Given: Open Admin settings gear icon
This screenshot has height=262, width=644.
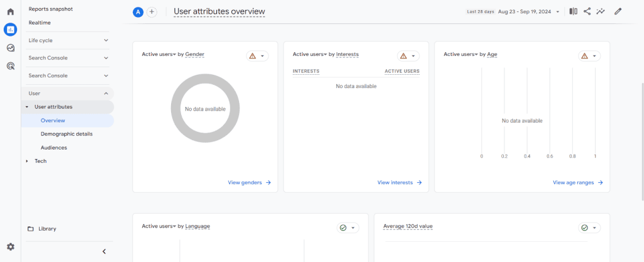Looking at the screenshot, I should click(x=10, y=247).
